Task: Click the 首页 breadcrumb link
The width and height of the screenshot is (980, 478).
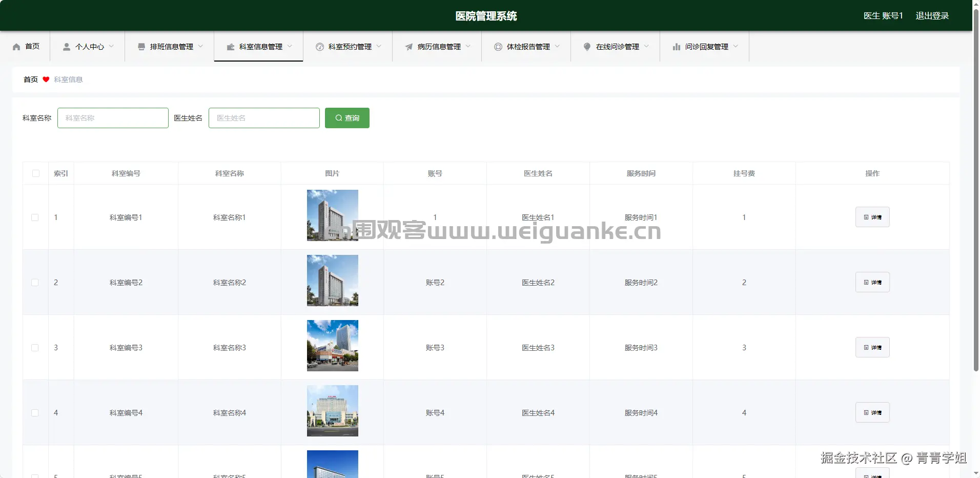Action: click(x=31, y=79)
